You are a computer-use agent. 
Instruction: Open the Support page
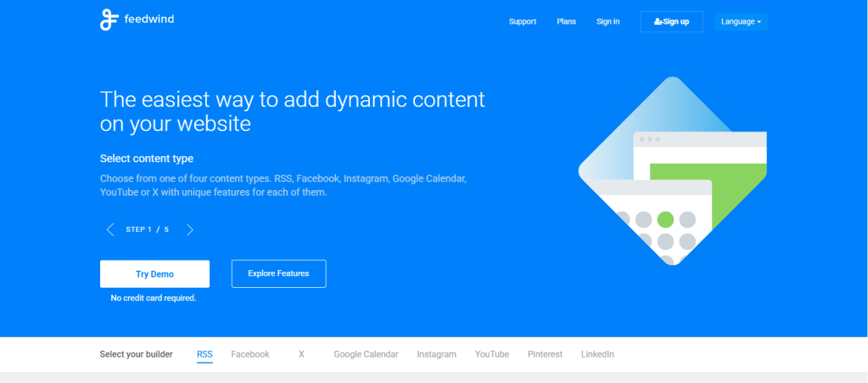pos(522,21)
